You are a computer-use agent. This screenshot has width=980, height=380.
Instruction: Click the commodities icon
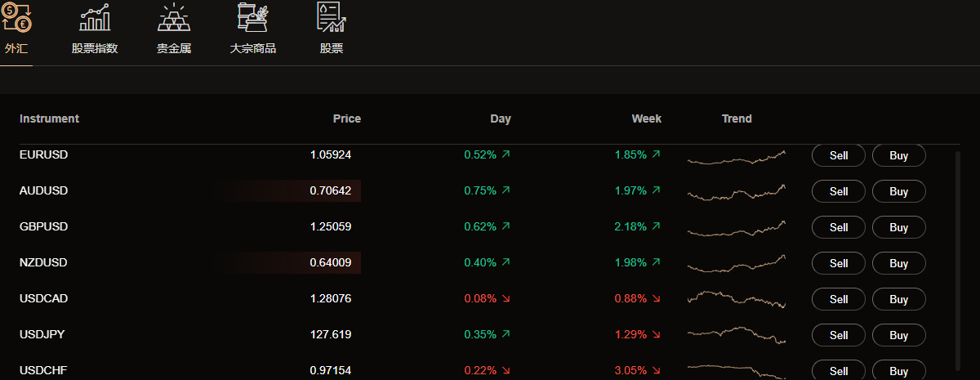(252, 17)
